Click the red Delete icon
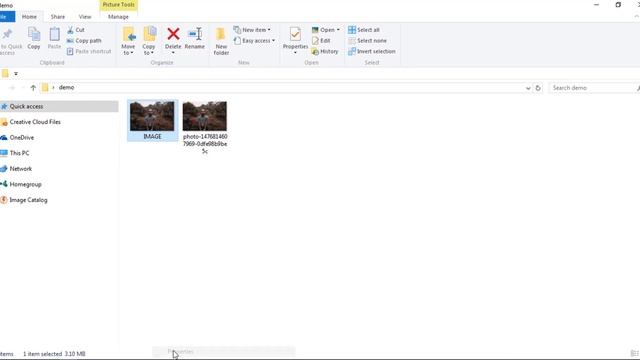 pos(173,34)
